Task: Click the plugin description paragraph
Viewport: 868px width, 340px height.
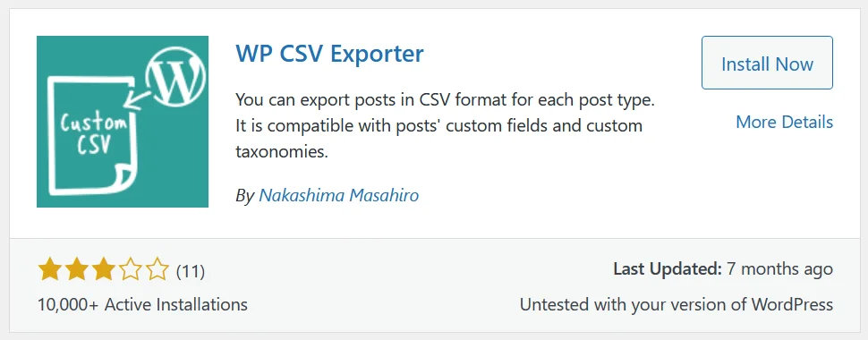Action: click(x=446, y=125)
